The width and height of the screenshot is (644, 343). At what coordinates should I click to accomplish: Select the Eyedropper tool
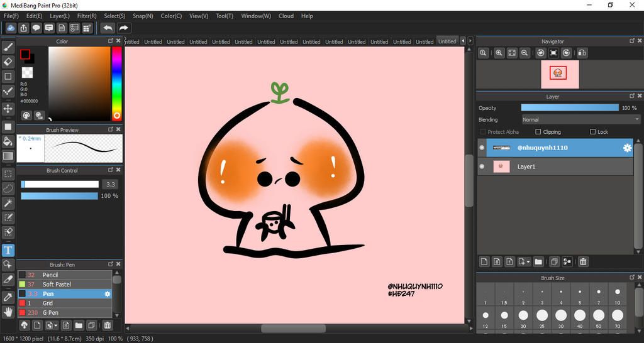click(x=8, y=297)
